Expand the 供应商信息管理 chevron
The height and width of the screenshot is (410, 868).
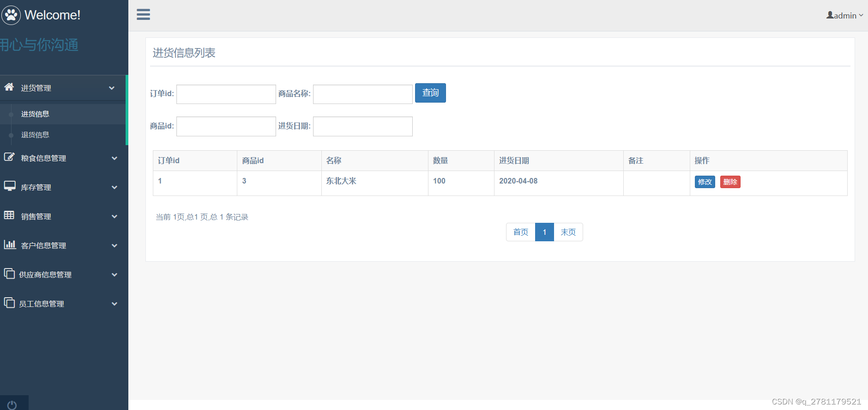pos(115,275)
